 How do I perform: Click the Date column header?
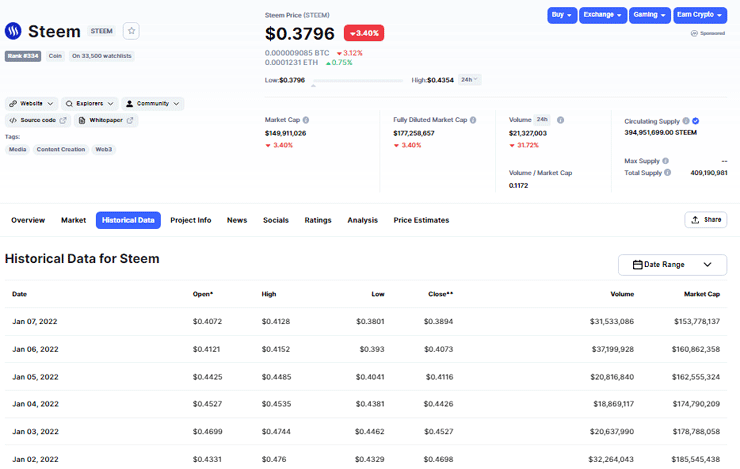point(19,294)
